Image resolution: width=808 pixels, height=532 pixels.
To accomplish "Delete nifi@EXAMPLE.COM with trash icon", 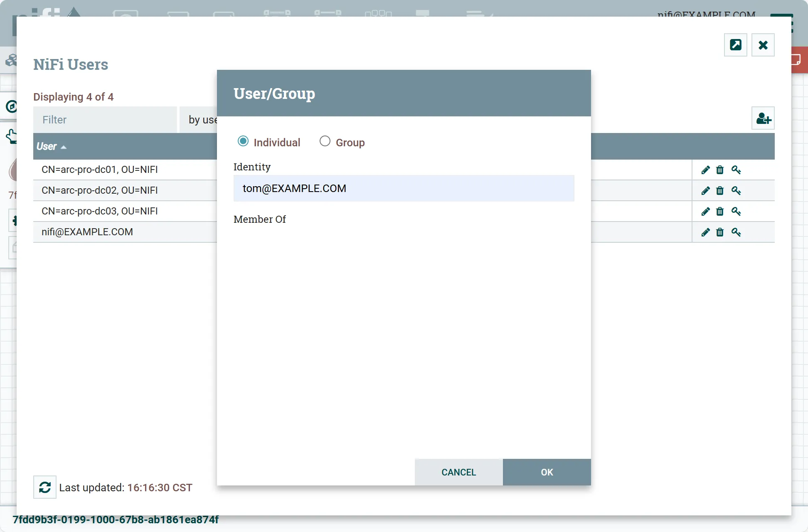I will [720, 232].
